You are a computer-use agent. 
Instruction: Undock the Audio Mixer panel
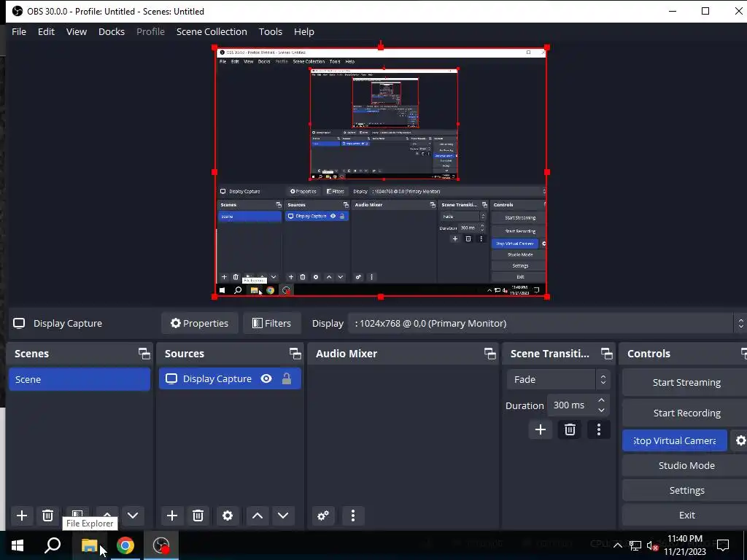click(489, 354)
